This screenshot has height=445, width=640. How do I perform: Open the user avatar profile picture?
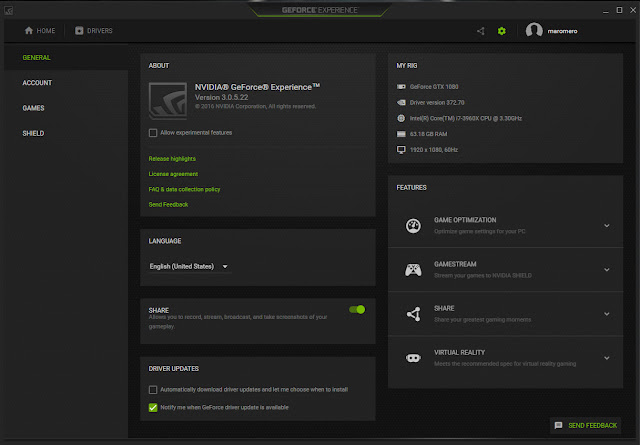point(534,31)
